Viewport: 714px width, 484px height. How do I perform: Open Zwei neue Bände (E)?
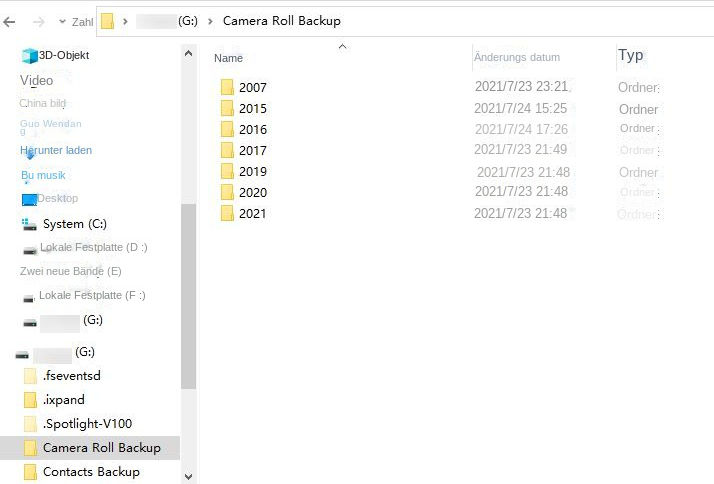[71, 271]
